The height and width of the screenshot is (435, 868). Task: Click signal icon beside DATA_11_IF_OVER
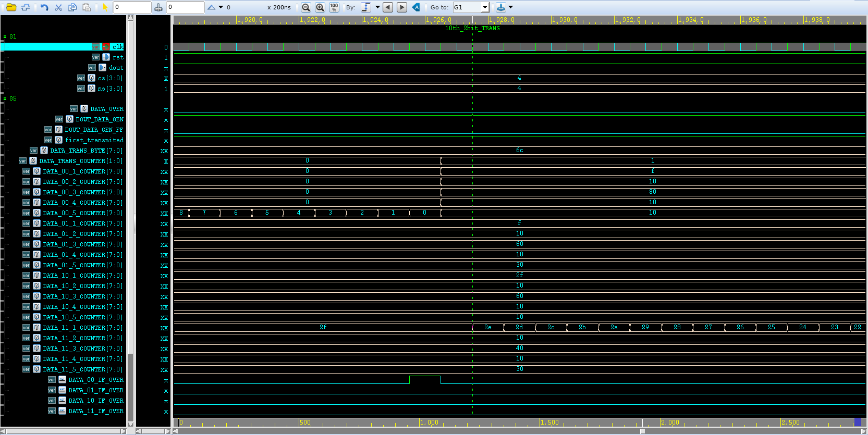click(63, 411)
